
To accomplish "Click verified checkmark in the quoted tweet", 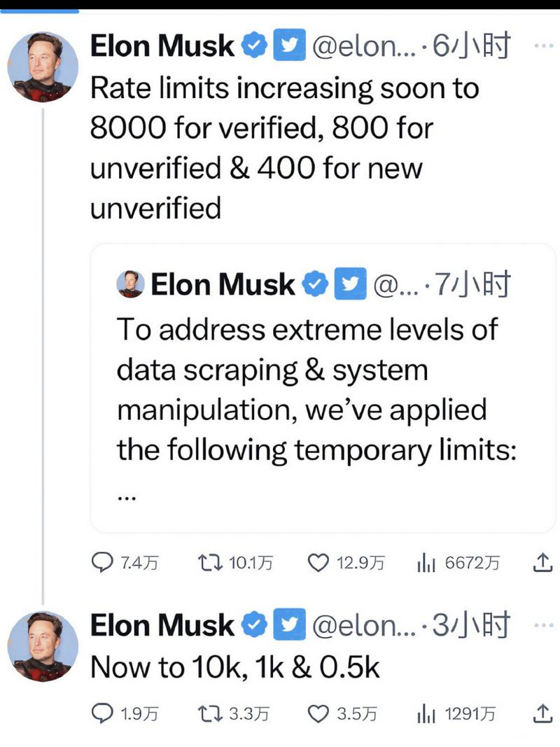I will coord(314,284).
